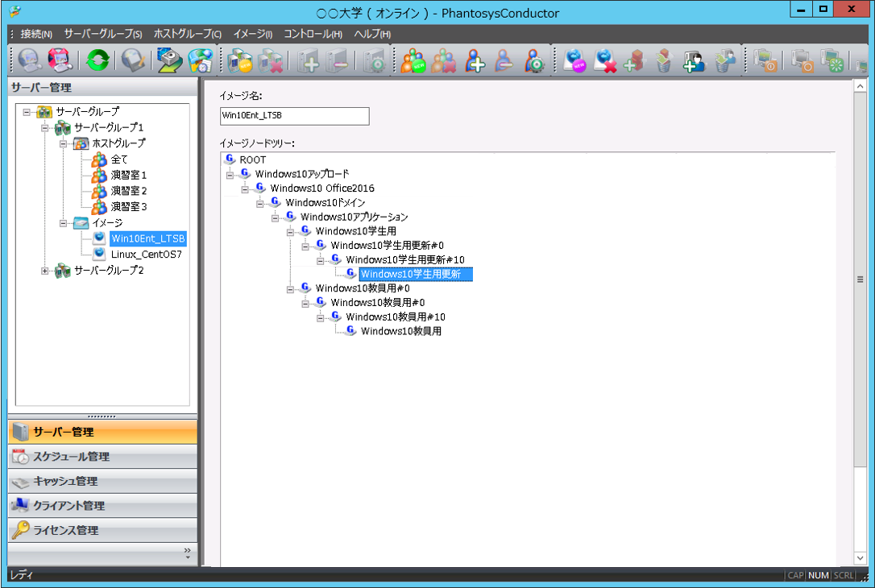Screen dimensions: 875x588
Task: Open the サーバーグループ(S) menu in menu bar
Action: pos(103,34)
